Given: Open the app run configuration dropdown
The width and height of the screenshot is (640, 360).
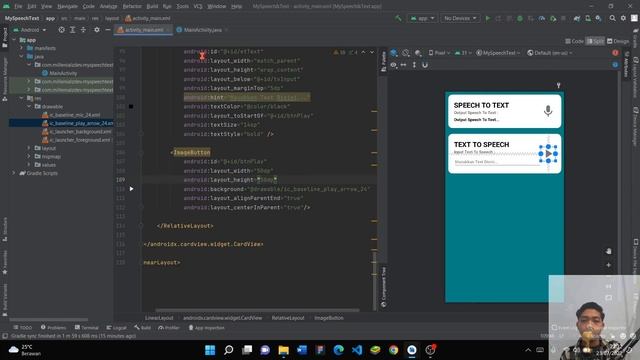Looking at the screenshot, I should coord(422,18).
